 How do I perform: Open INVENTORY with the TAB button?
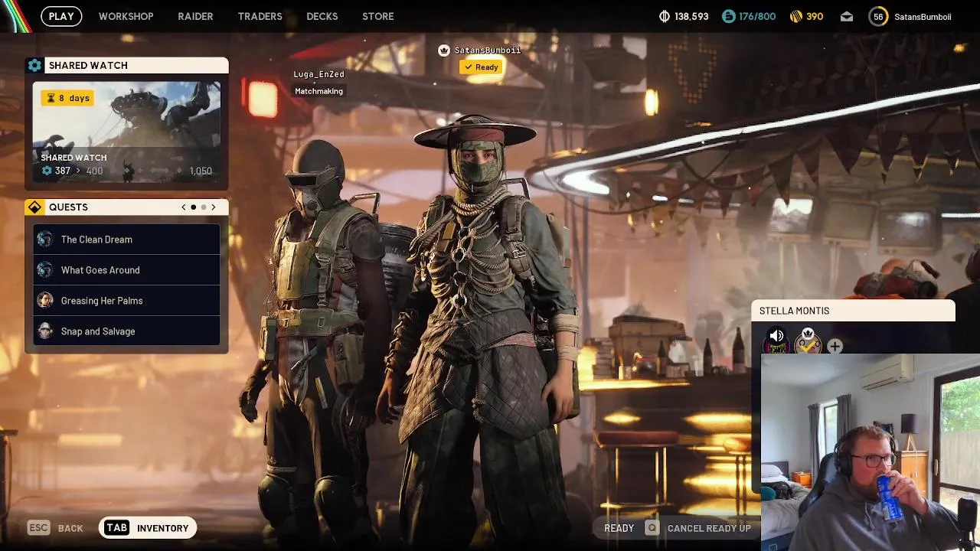coord(148,528)
